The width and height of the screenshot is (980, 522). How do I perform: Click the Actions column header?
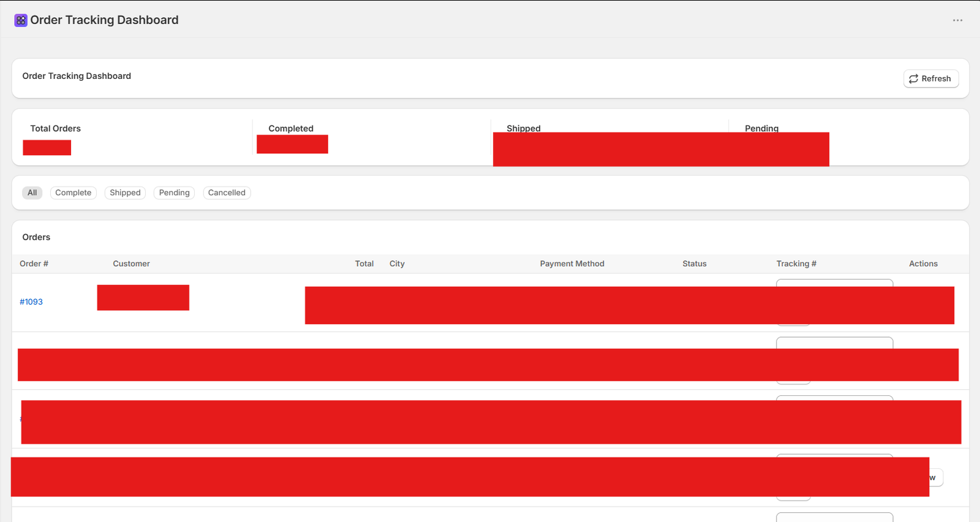pos(923,264)
